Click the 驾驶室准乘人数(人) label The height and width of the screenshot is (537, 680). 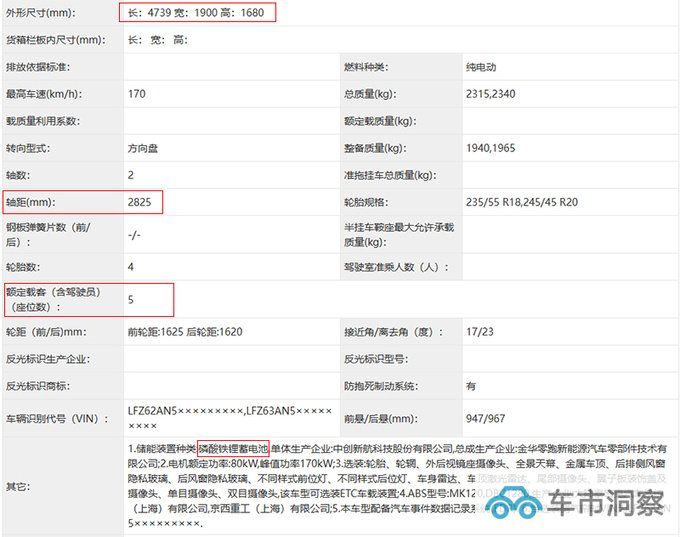396,267
